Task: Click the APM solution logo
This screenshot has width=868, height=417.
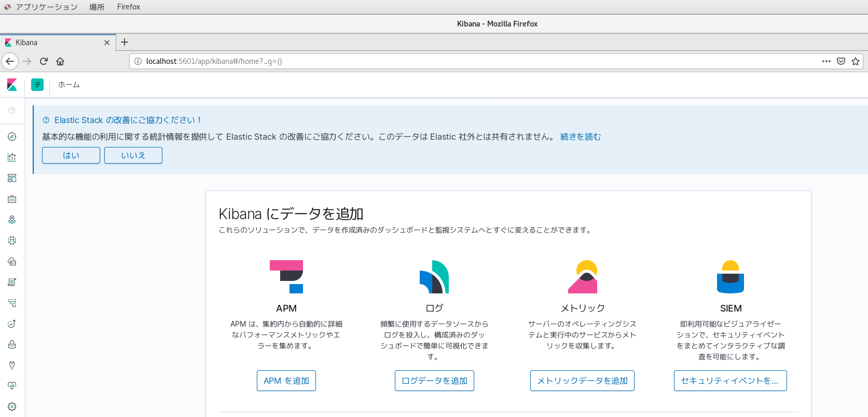Action: 286,277
